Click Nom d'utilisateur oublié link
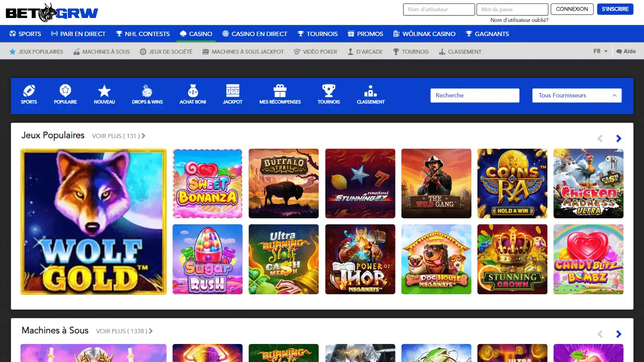This screenshot has height=362, width=644. coord(519,20)
